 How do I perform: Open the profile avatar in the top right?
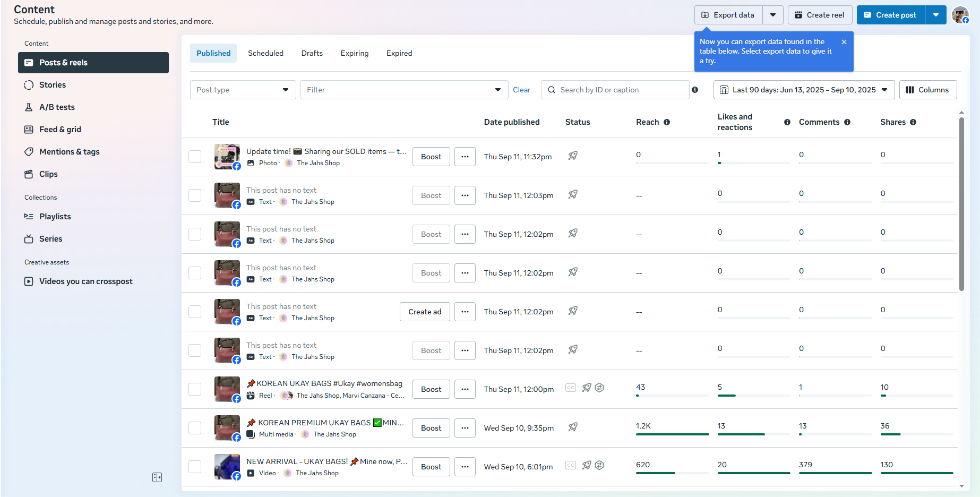click(x=960, y=15)
